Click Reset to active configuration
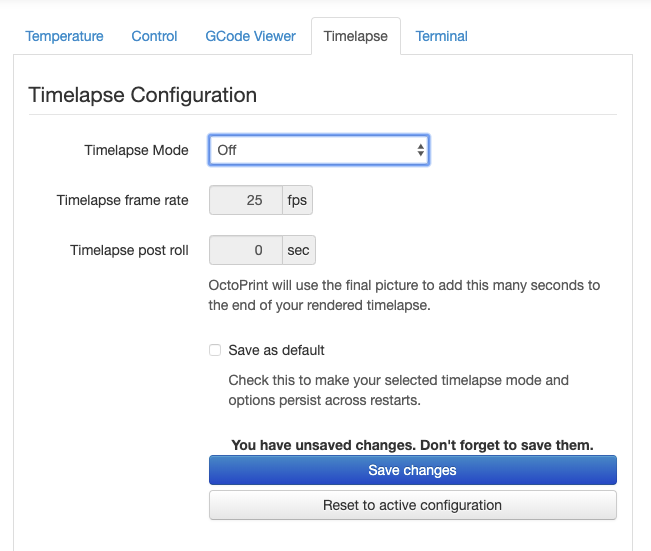651x551 pixels. (x=413, y=505)
